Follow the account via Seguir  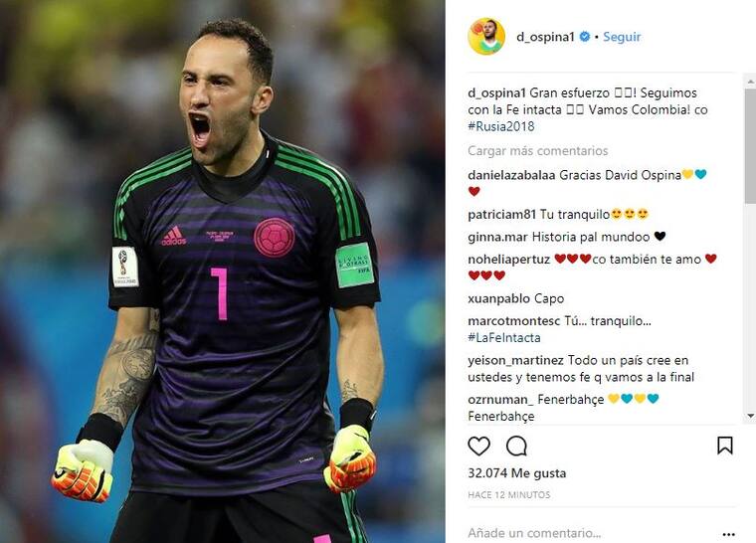[x=622, y=37]
